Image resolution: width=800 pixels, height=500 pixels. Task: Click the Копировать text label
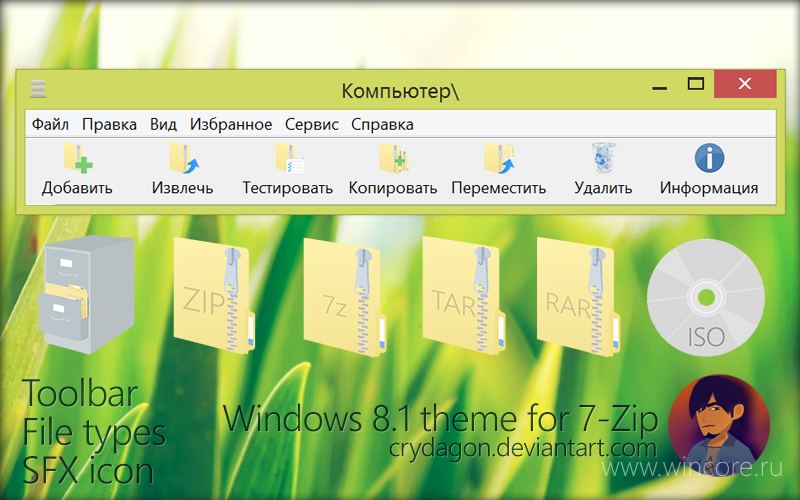(x=393, y=188)
